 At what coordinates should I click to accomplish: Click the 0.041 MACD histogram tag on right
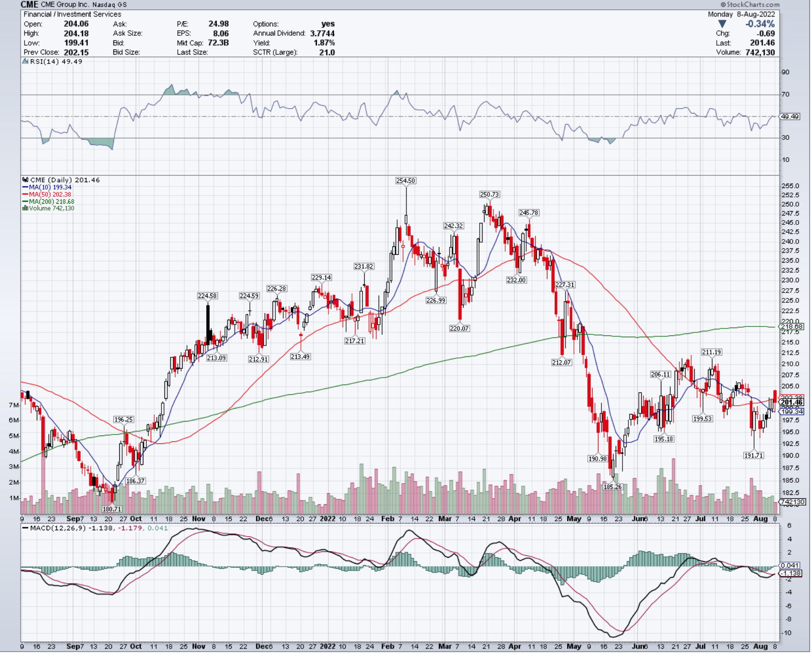790,566
